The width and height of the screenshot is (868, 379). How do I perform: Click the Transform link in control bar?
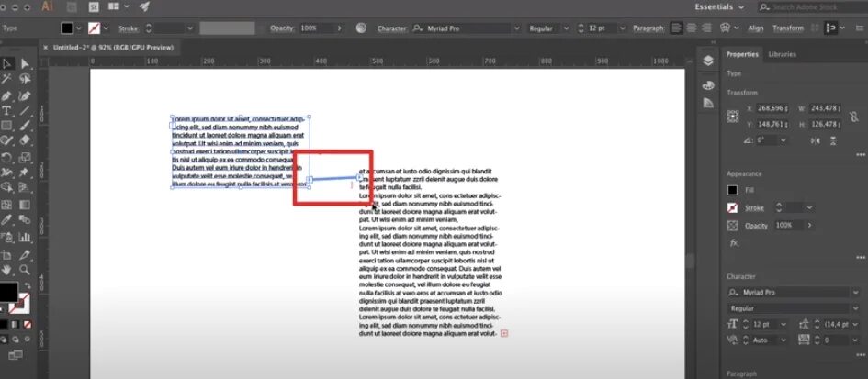[788, 28]
